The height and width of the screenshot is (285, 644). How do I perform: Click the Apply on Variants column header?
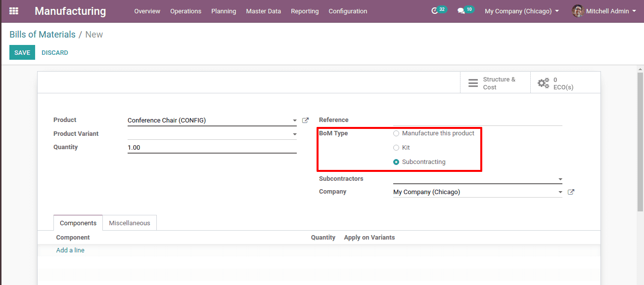[369, 238]
